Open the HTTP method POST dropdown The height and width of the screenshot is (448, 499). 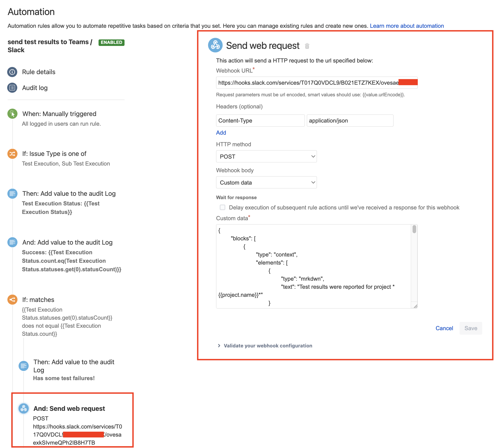click(267, 157)
